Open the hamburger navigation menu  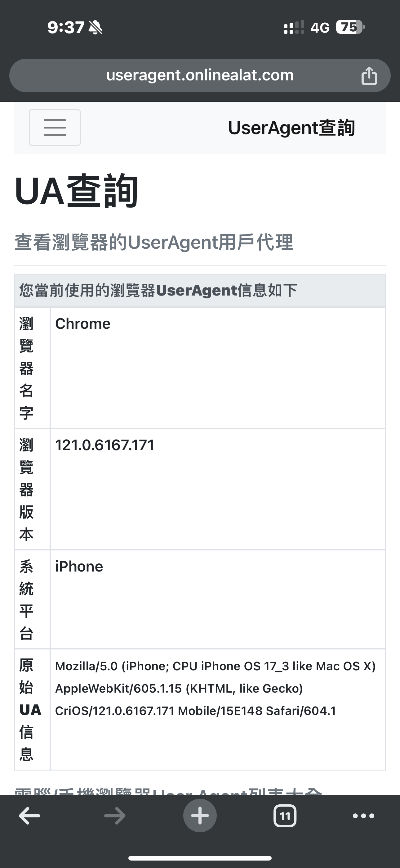[55, 128]
